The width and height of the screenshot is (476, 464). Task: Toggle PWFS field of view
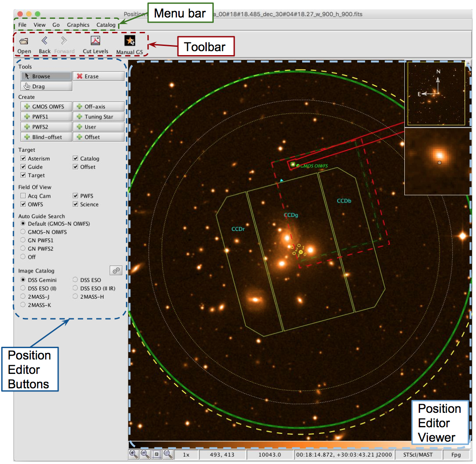click(x=76, y=196)
